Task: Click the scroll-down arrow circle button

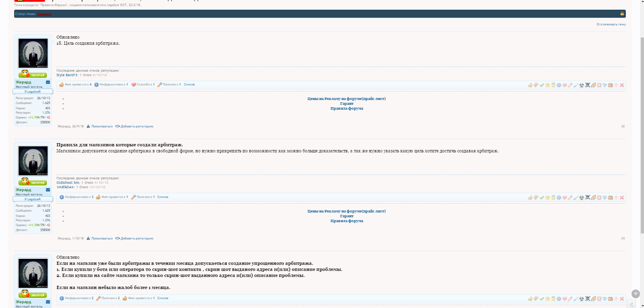Action: (635, 293)
